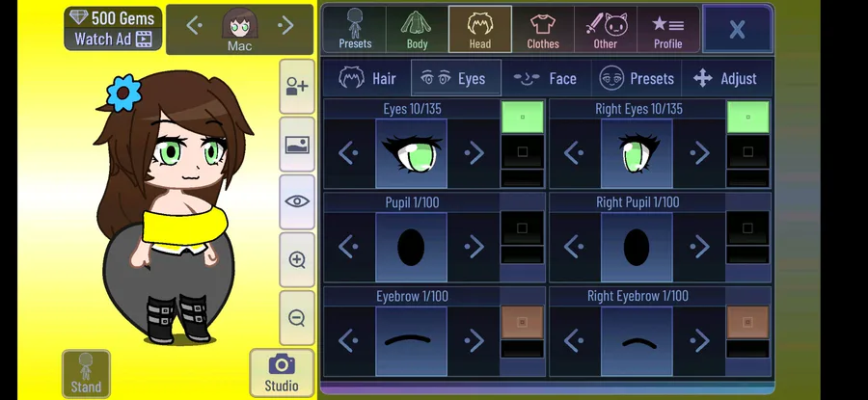Open the Studio camera button
Image resolution: width=868 pixels, height=400 pixels.
tap(282, 372)
